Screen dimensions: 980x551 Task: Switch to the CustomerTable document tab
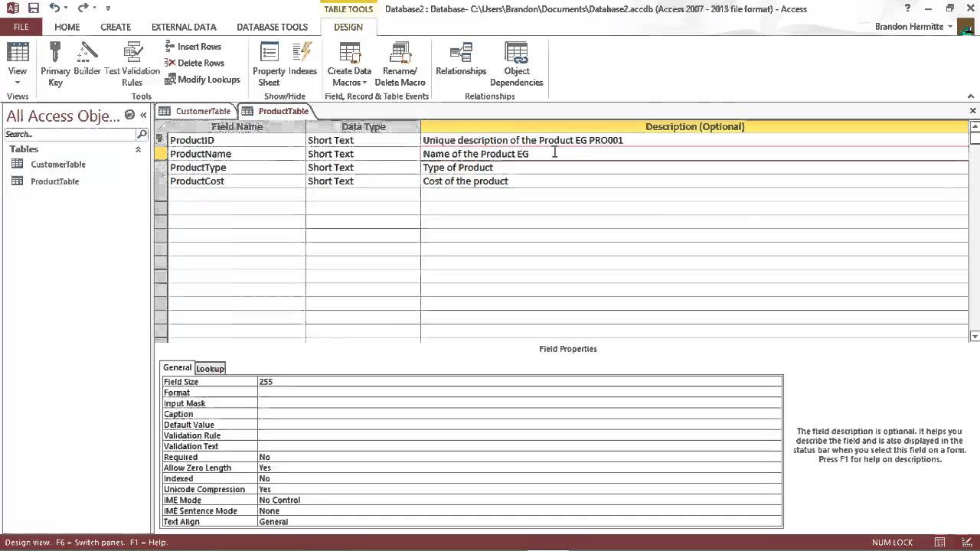click(195, 111)
